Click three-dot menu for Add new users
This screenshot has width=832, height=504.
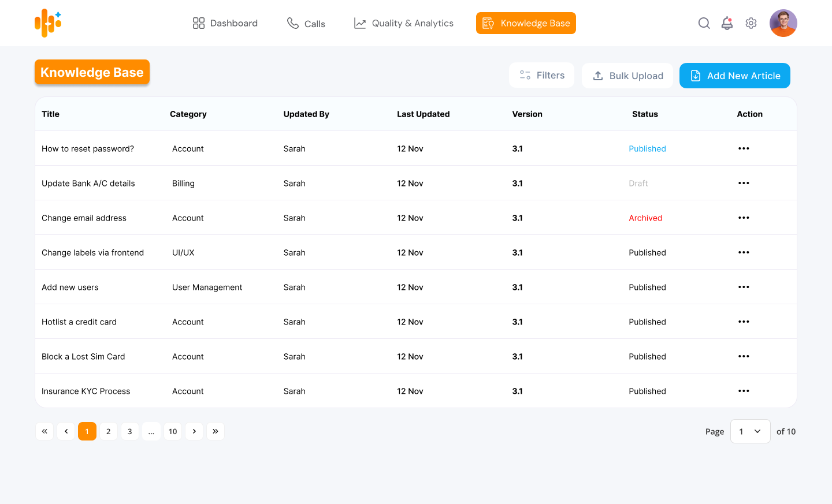click(744, 287)
